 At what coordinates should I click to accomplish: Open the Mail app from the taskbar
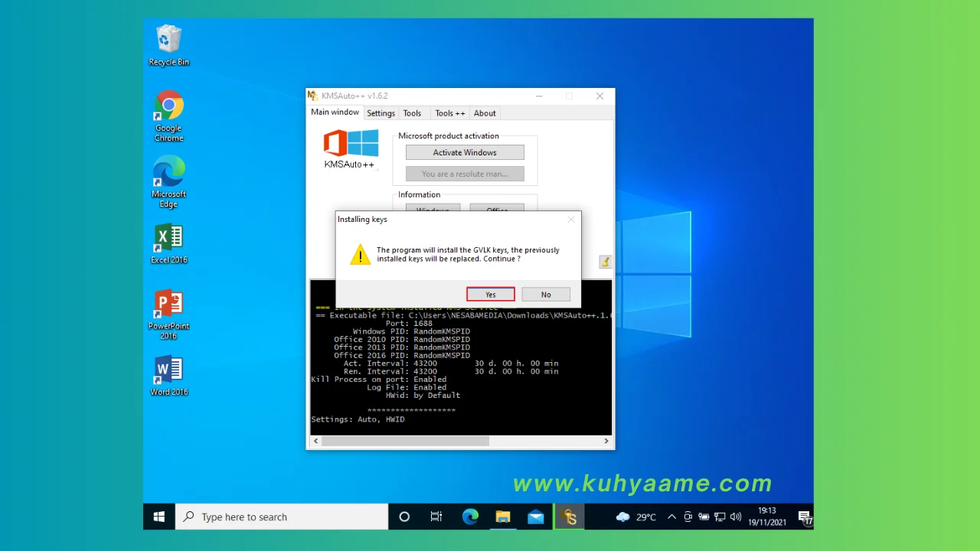tap(536, 517)
